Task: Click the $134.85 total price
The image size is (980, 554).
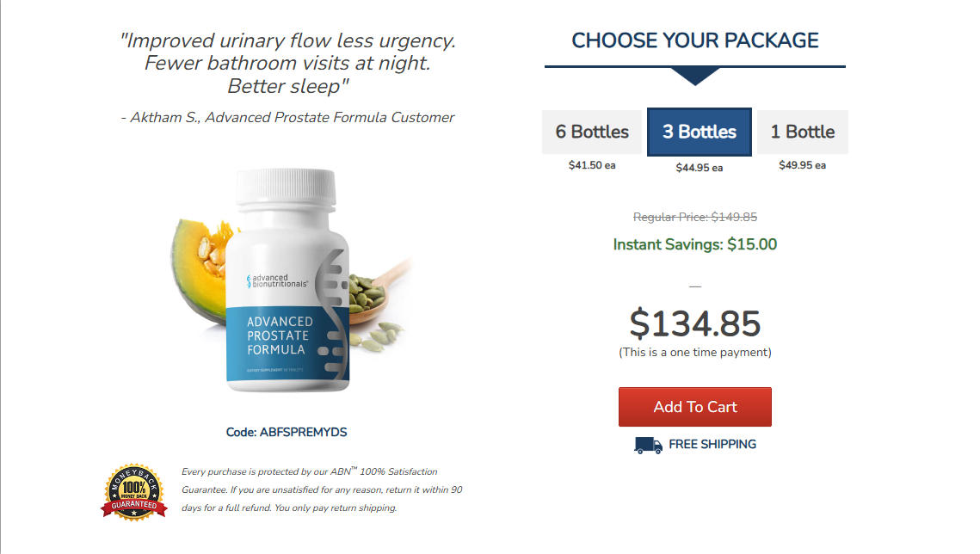Action: (694, 323)
